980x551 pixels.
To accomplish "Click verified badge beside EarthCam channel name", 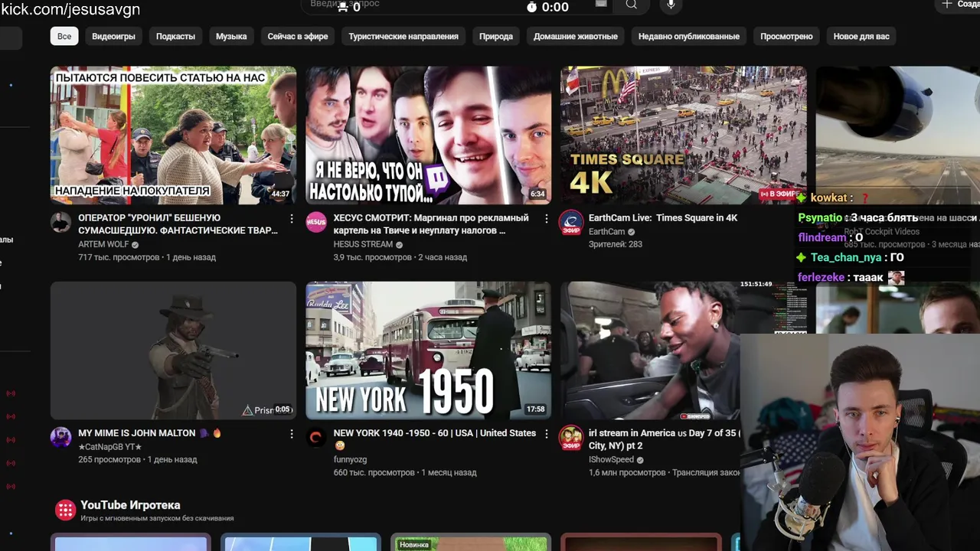I will tap(632, 232).
